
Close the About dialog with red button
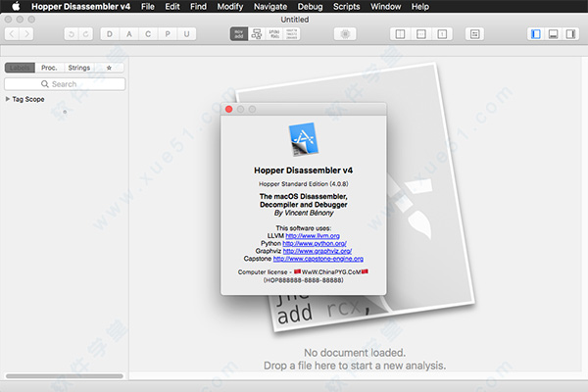228,109
